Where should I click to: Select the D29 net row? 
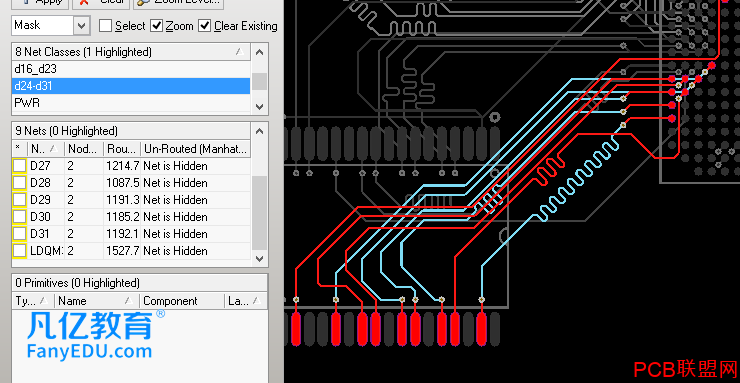click(131, 200)
